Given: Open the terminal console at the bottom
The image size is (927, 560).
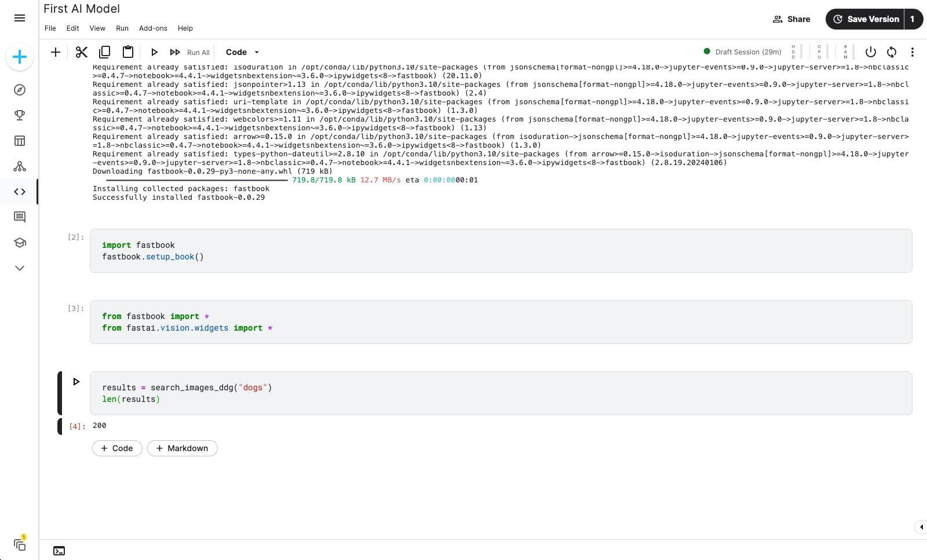Looking at the screenshot, I should coord(59,551).
